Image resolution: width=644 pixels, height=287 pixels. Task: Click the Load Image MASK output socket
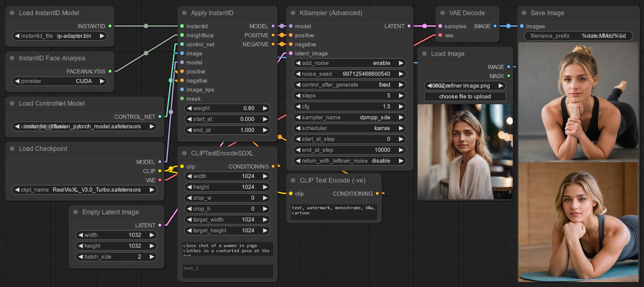point(508,76)
